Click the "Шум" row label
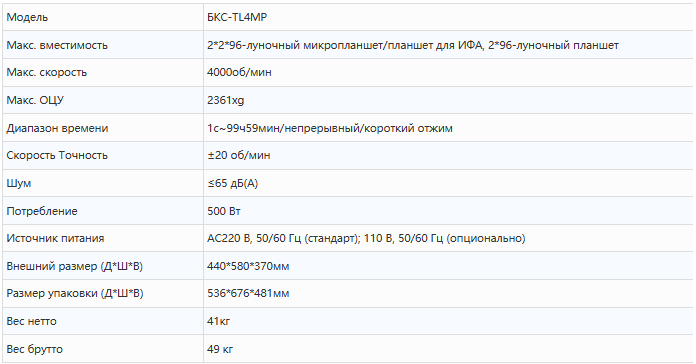 tap(19, 183)
